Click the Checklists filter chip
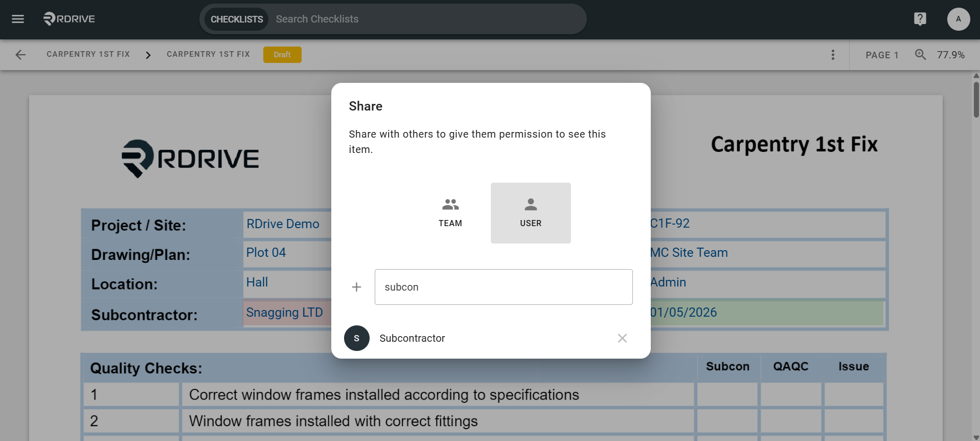Screen dimensions: 980x441 coord(237,19)
